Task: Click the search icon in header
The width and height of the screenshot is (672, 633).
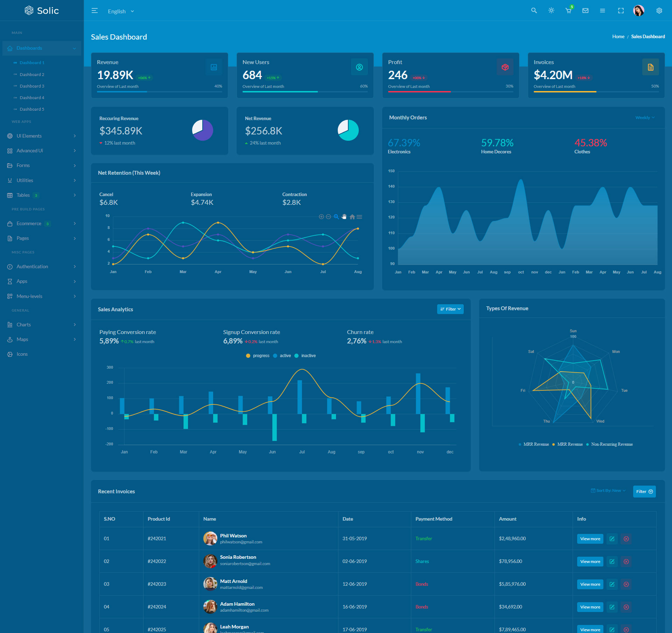Action: 534,11
